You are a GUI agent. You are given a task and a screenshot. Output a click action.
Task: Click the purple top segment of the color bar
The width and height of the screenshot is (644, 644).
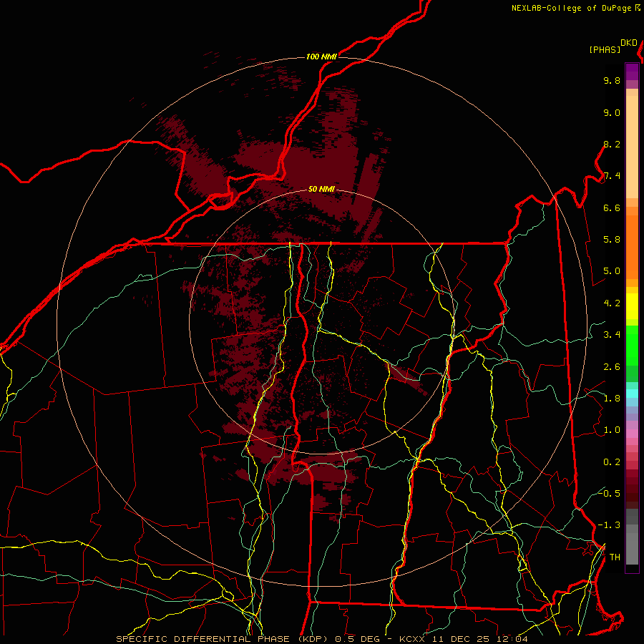coord(632,72)
